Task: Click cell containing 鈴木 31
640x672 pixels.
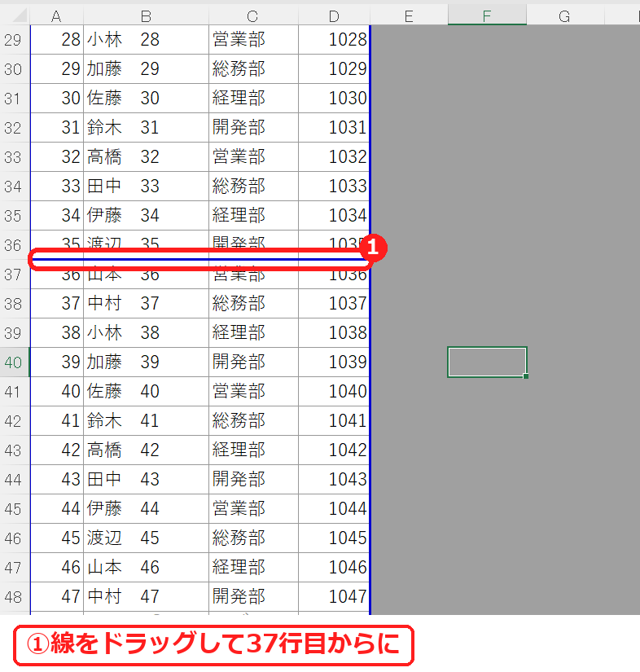Action: [x=146, y=128]
